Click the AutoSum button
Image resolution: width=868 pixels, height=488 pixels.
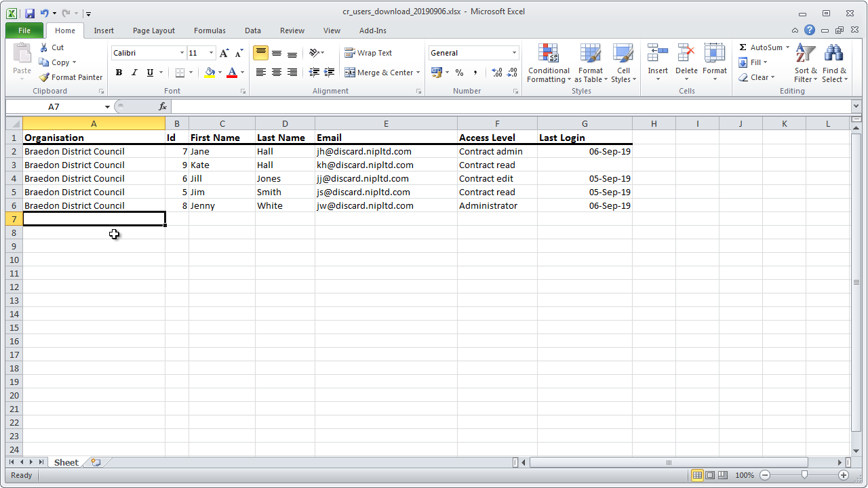pyautogui.click(x=759, y=47)
